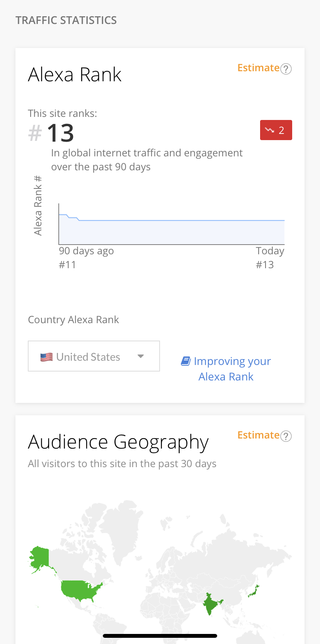Click Alaska on the audience map
This screenshot has height=644, width=320.
tap(39, 557)
